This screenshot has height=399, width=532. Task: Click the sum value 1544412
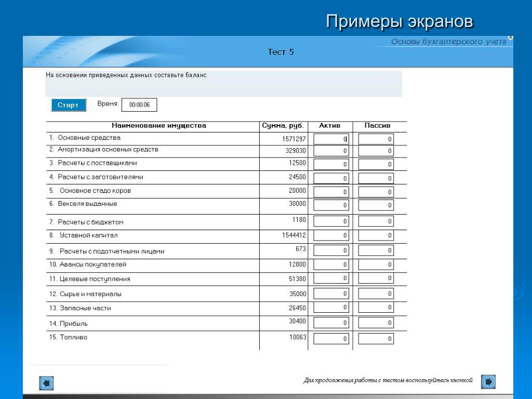294,235
